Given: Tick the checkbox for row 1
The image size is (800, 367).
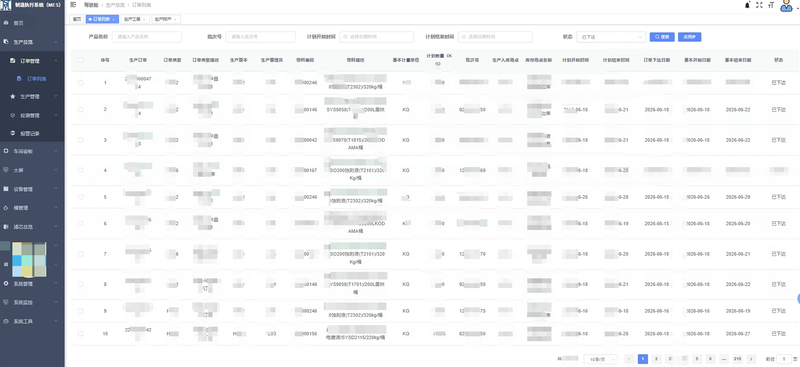Looking at the screenshot, I should pyautogui.click(x=81, y=83).
